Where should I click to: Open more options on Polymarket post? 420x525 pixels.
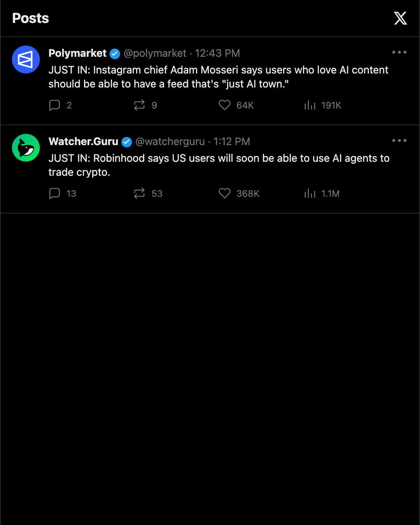pyautogui.click(x=399, y=52)
